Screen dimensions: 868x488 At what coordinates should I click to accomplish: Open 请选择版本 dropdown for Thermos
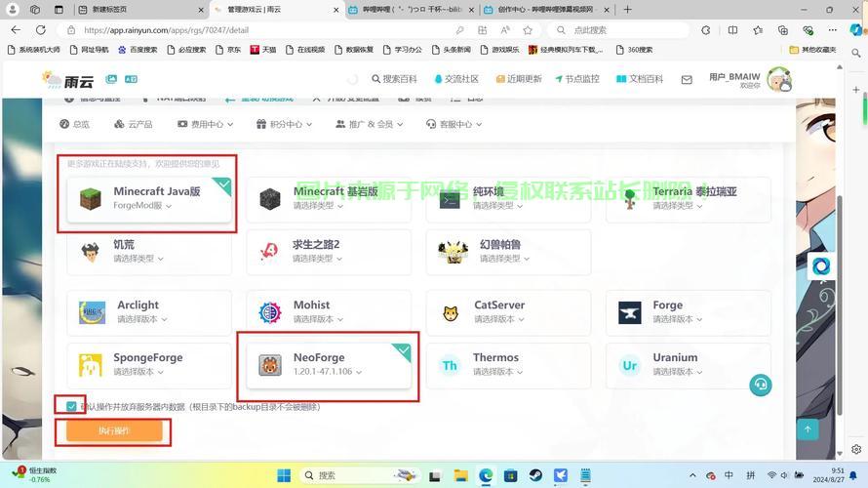497,372
